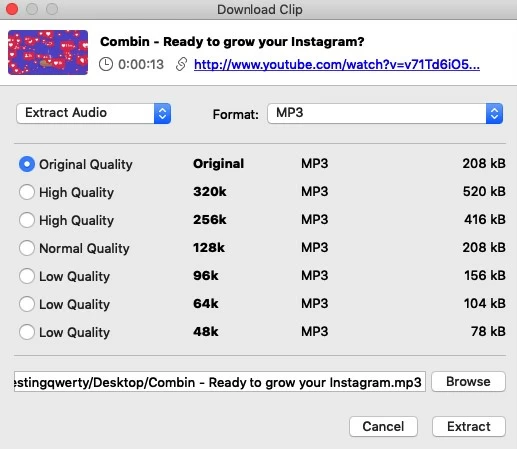Open the YouTube video link
The width and height of the screenshot is (517, 449).
click(x=337, y=64)
